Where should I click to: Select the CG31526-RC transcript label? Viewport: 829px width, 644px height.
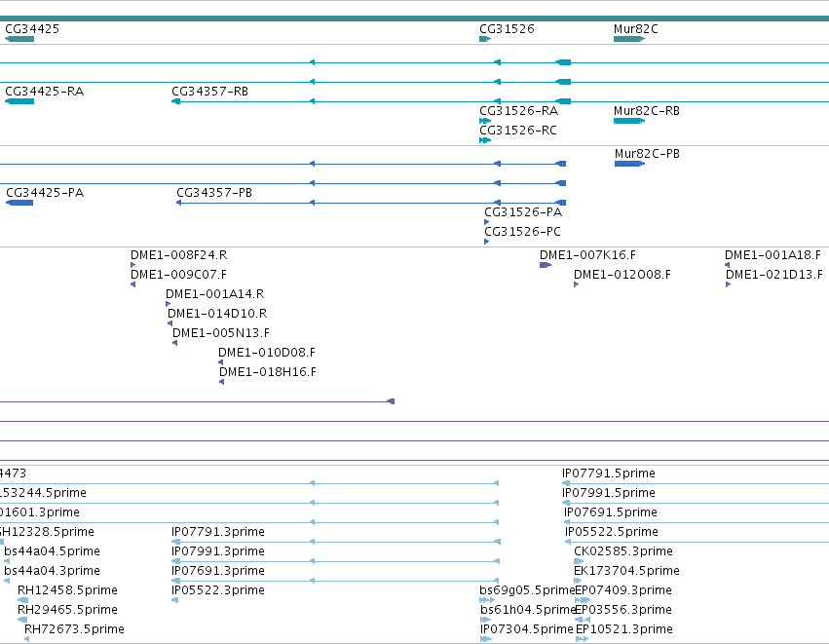click(518, 131)
